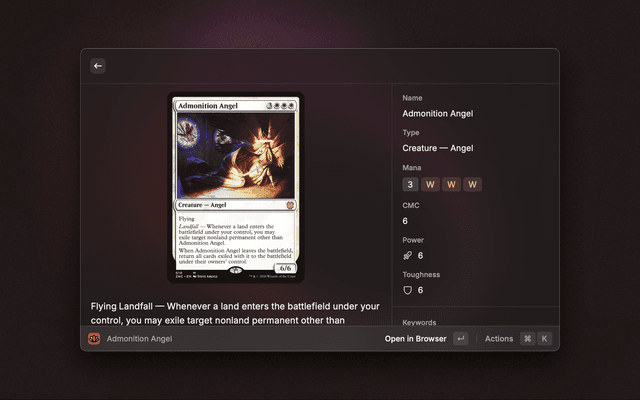Click the 6/6 power-toughness box on card
This screenshot has height=400, width=640.
tap(284, 269)
